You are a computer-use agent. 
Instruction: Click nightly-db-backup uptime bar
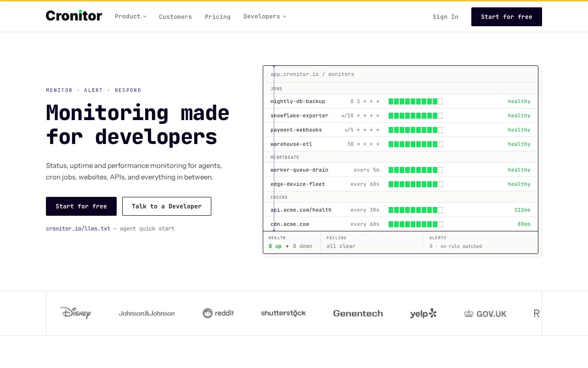(416, 102)
